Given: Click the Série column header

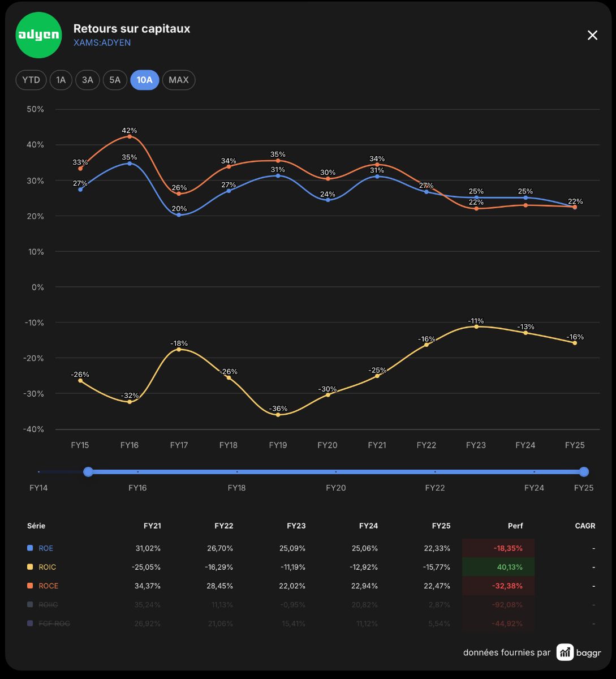Looking at the screenshot, I should pyautogui.click(x=36, y=526).
